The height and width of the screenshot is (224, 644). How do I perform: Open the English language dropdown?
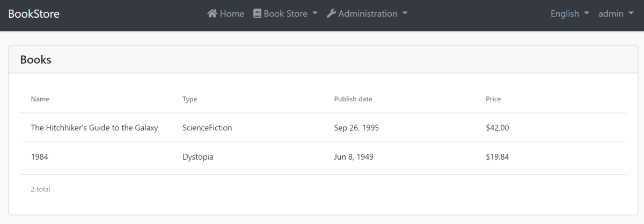pyautogui.click(x=569, y=13)
